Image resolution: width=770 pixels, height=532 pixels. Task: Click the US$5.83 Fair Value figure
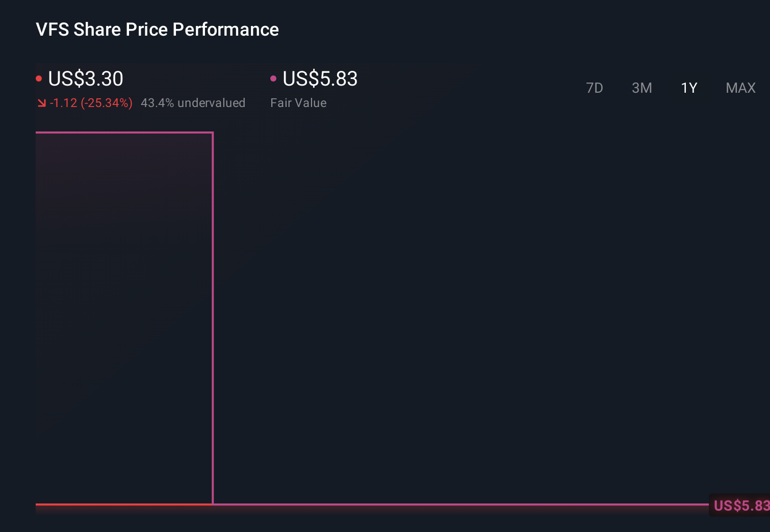pyautogui.click(x=319, y=79)
